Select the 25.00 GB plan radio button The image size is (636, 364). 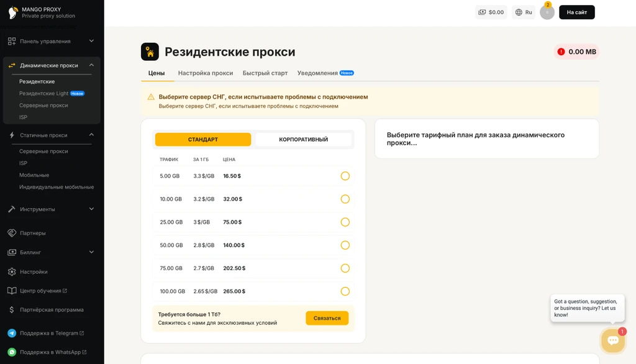point(345,222)
